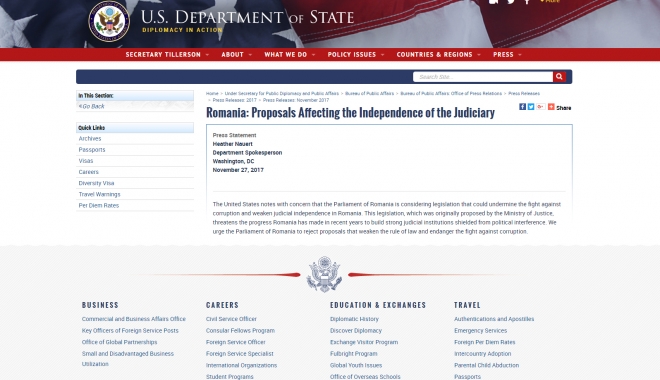The height and width of the screenshot is (380, 660).
Task: Click Press Releases: November 2017 breadcrumb
Action: pos(296,100)
